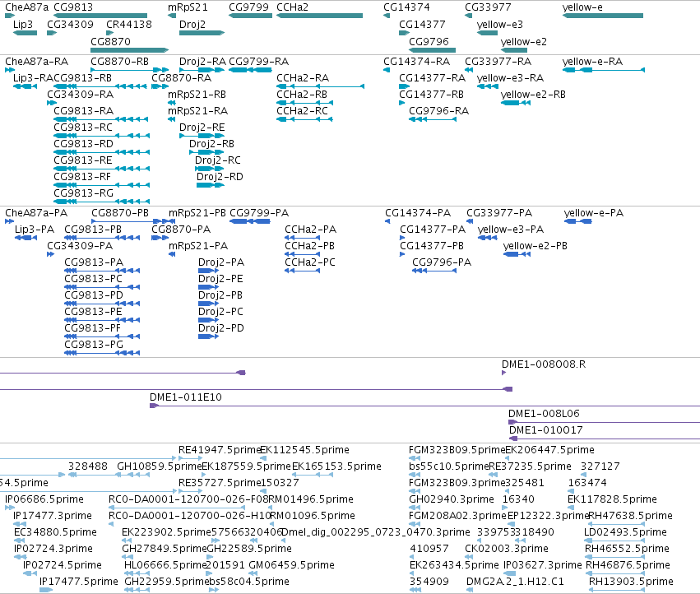Click the CG33977 gene label
The width and height of the screenshot is (700, 594).
488,7
